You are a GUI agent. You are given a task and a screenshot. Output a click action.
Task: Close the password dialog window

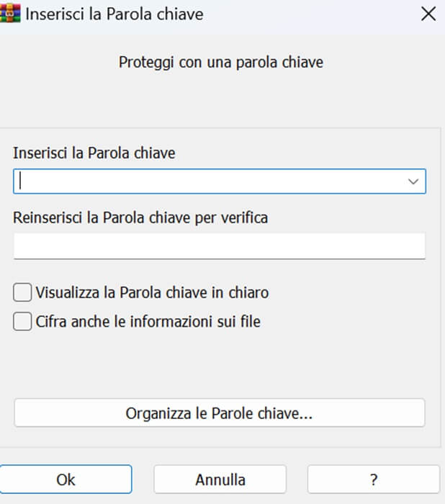coord(428,14)
